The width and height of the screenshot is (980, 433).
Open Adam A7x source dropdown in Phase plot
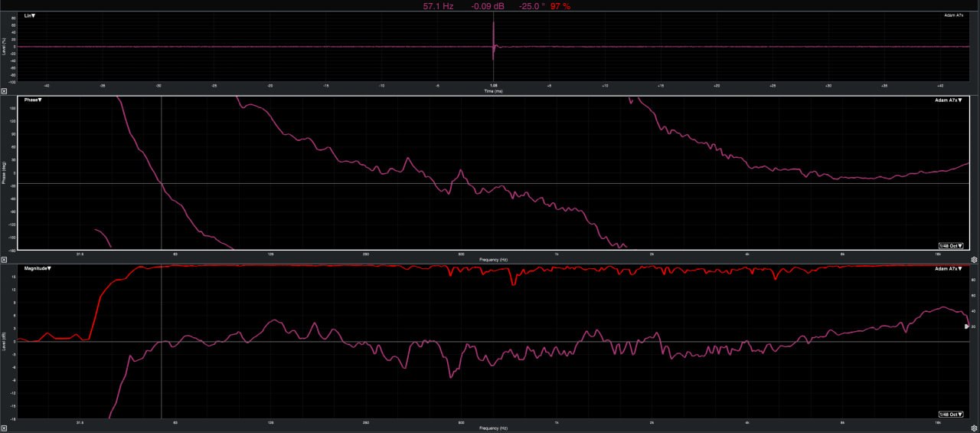pos(948,100)
